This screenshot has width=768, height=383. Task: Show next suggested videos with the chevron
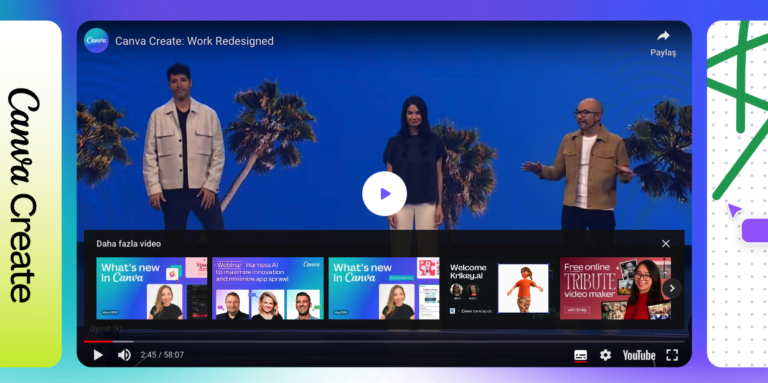pyautogui.click(x=672, y=288)
